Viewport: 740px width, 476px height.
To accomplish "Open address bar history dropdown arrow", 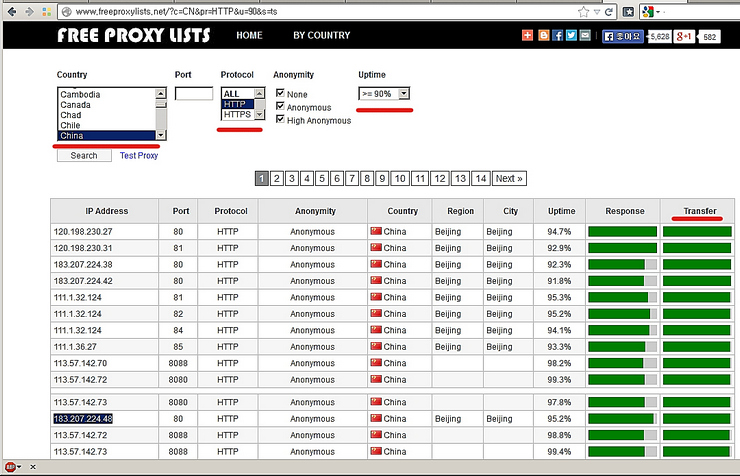I will click(597, 12).
